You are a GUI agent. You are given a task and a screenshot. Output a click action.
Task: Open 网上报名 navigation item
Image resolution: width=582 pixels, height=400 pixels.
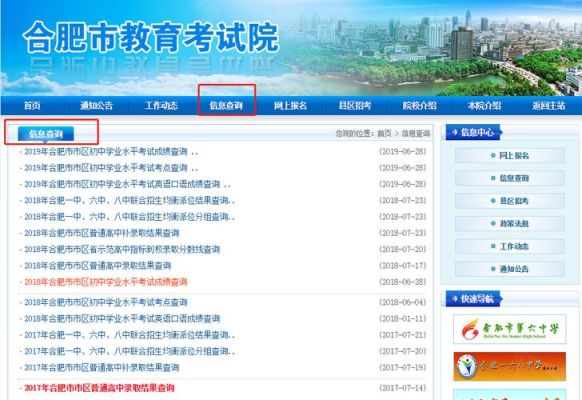291,106
